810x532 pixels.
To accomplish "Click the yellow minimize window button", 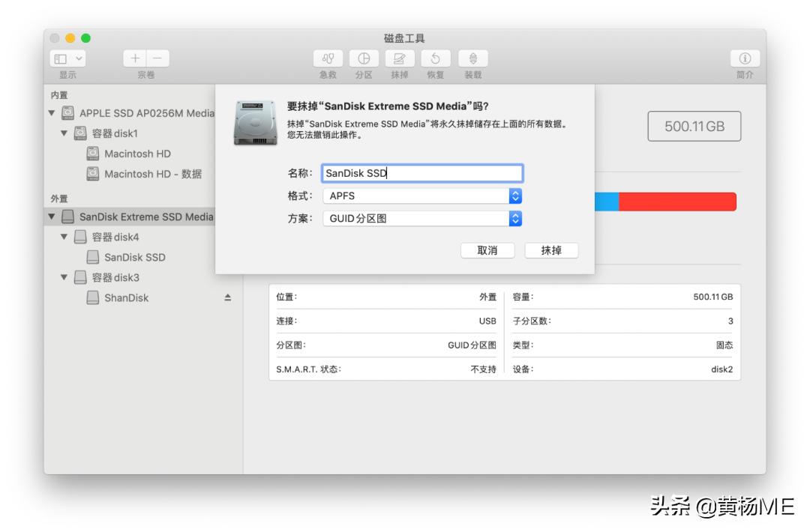I will coord(70,38).
